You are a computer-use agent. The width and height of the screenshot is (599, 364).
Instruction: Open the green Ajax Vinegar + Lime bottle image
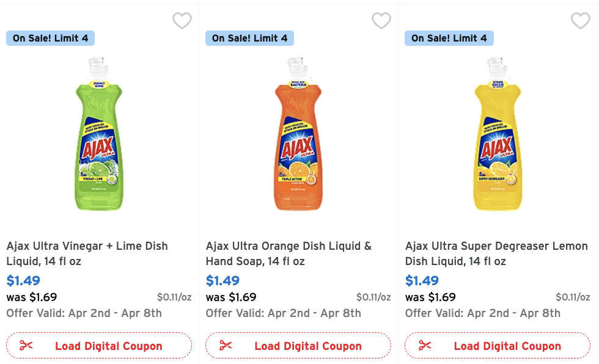pos(98,134)
